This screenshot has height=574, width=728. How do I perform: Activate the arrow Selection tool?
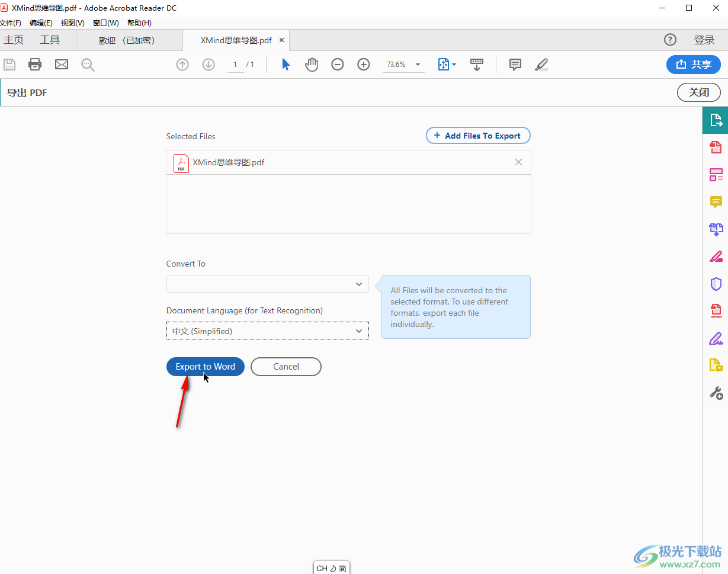click(x=286, y=65)
